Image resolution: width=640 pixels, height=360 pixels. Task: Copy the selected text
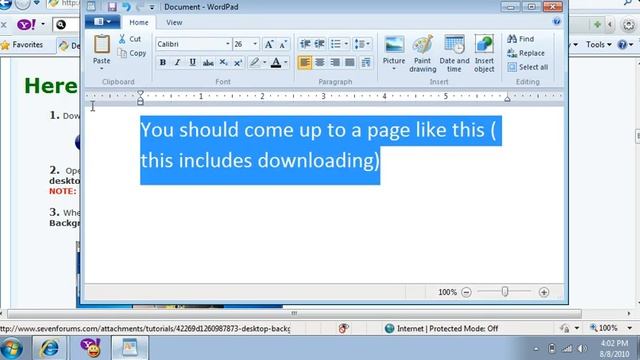131,53
